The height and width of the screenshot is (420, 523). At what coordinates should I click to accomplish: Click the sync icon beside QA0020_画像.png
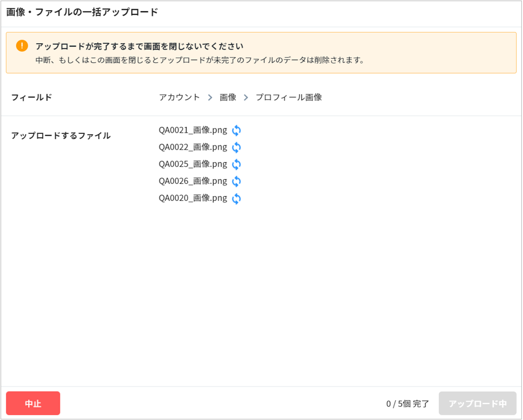(236, 199)
